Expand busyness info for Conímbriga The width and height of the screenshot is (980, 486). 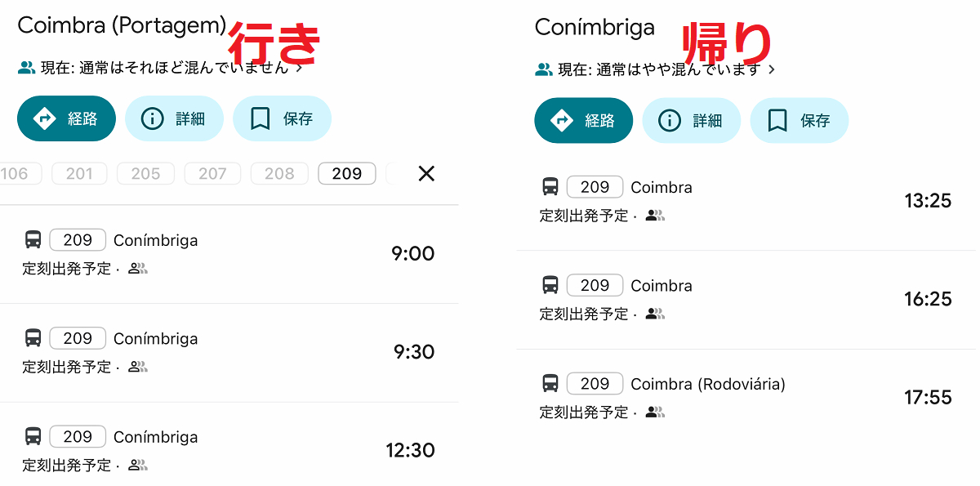(x=772, y=69)
